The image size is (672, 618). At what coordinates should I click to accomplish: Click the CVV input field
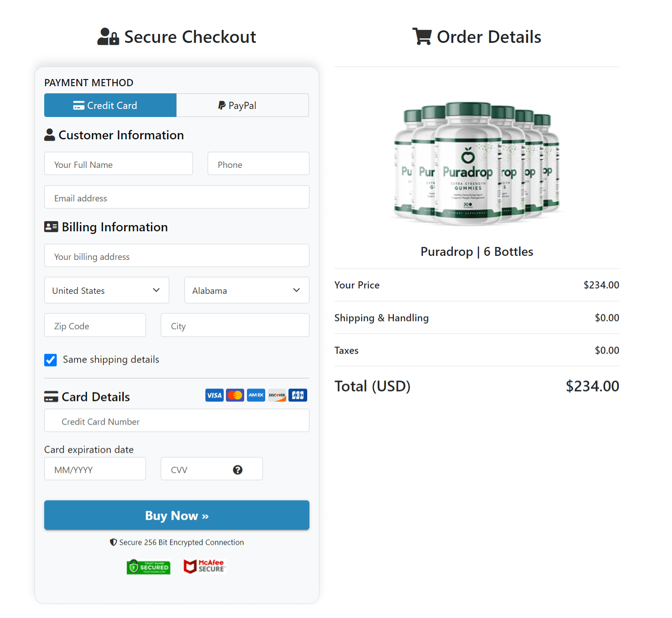point(212,468)
